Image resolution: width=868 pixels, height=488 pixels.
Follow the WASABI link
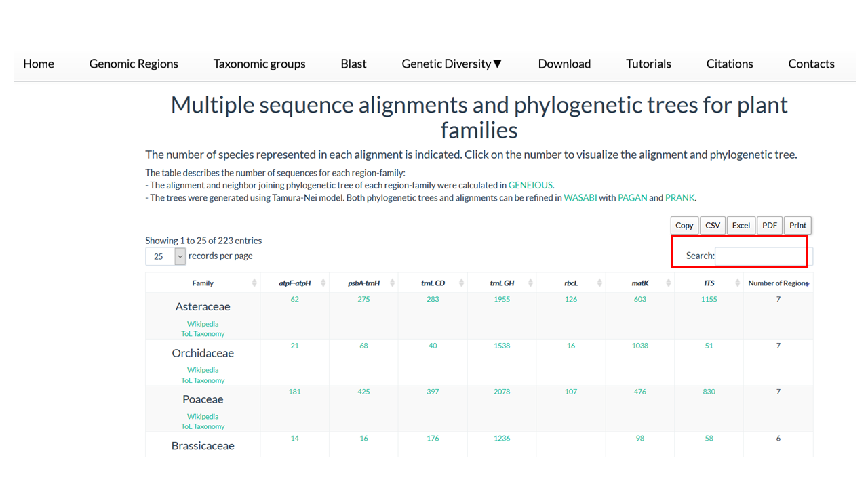[580, 198]
